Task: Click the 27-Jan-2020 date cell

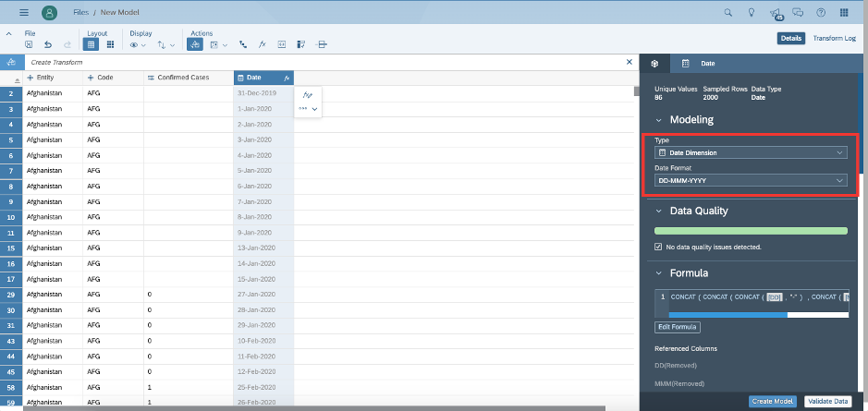Action: tap(263, 295)
